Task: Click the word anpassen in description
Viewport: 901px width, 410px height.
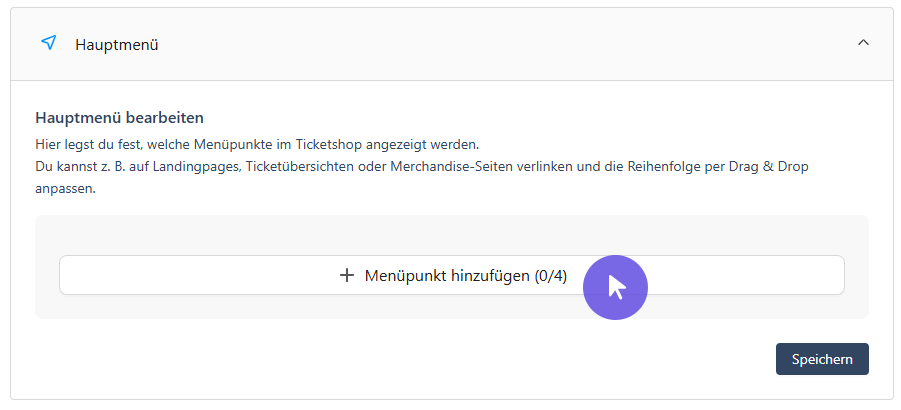Action: click(62, 189)
